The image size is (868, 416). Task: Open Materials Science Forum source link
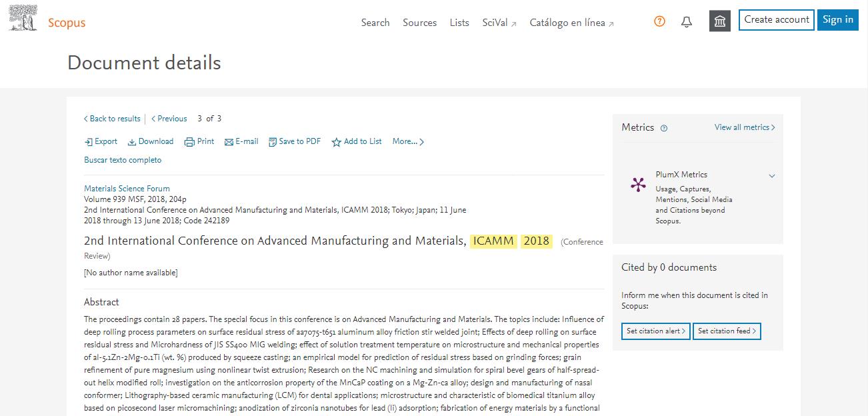point(127,189)
